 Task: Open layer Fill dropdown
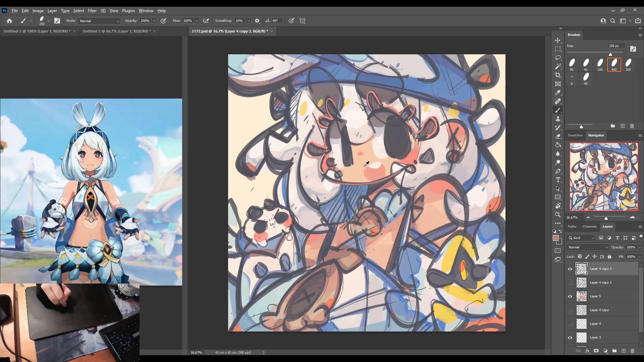coord(640,256)
